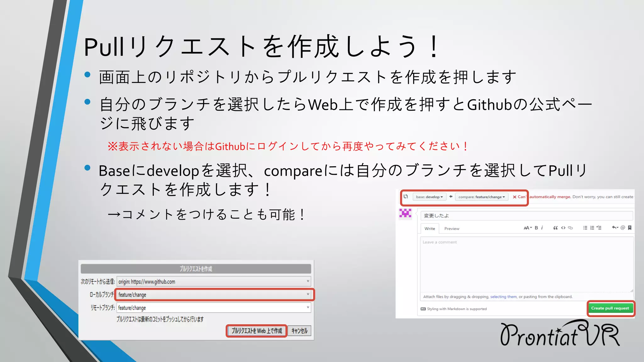
Task: Click the label リモートブランチ:
Action: (103, 308)
